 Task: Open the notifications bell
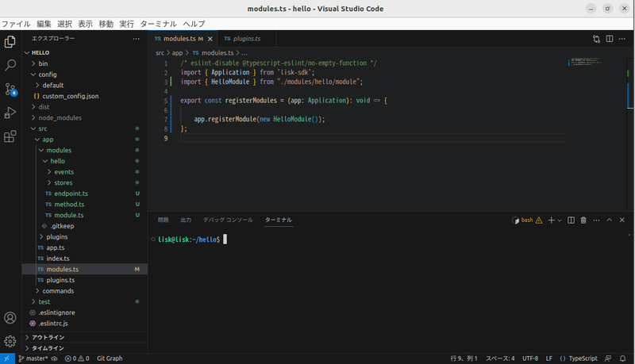coord(623,358)
